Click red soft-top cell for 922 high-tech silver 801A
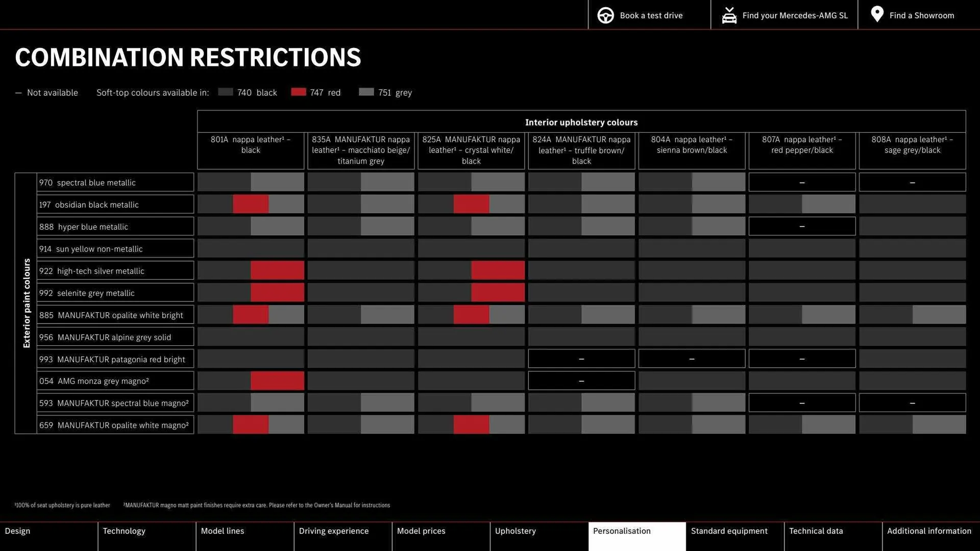Screen dimensions: 980x551 point(277,270)
